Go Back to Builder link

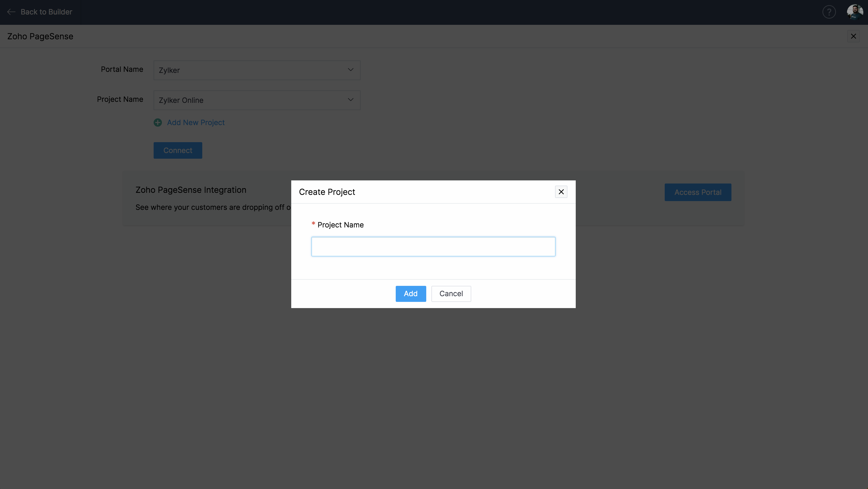(47, 12)
